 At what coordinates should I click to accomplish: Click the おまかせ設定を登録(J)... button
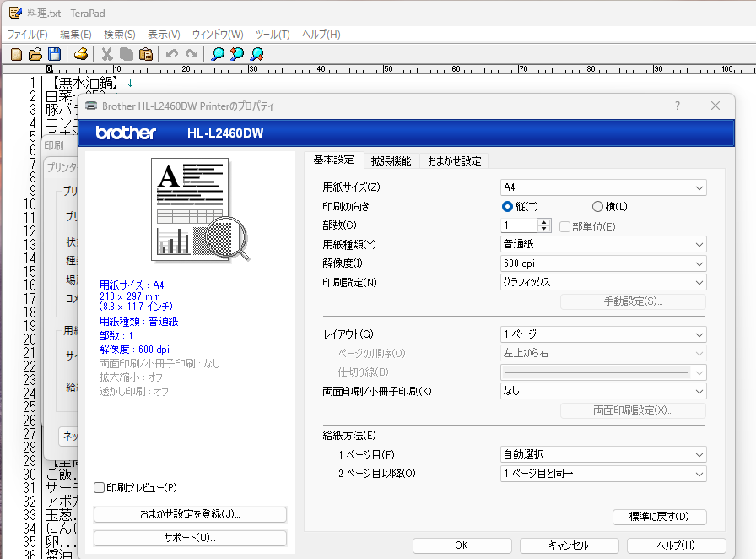[x=190, y=514]
